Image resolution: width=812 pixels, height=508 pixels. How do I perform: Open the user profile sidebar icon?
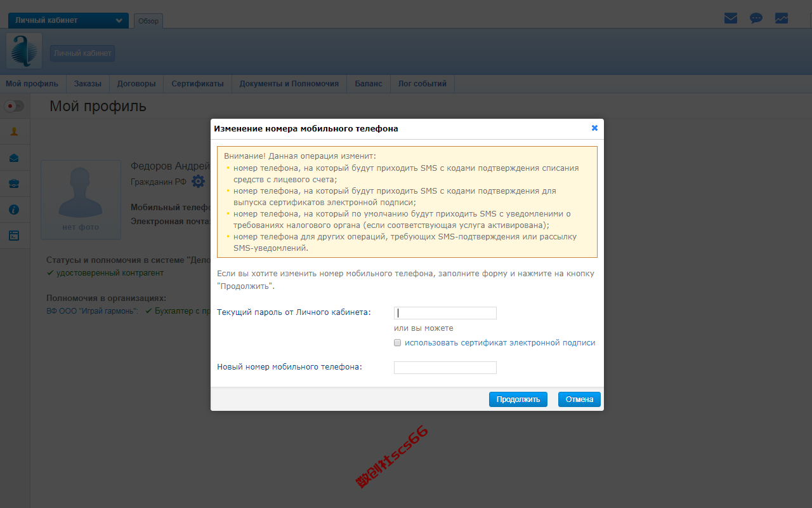coord(14,132)
